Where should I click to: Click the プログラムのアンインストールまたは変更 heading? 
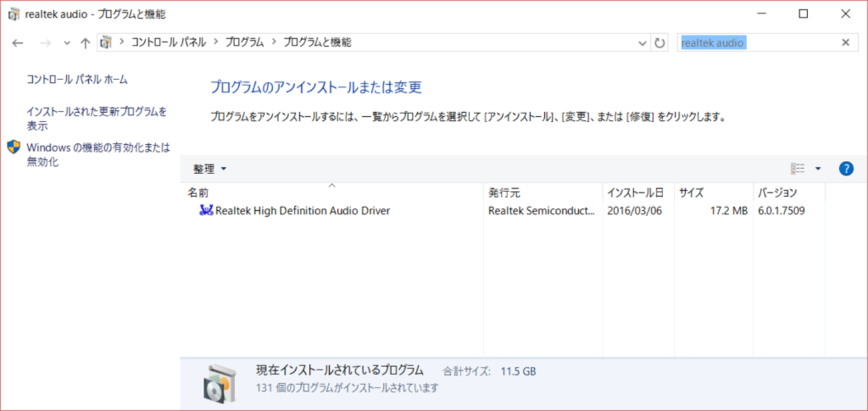316,87
